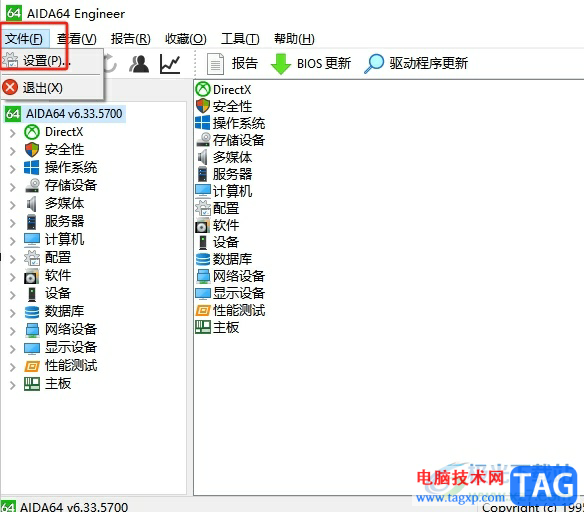
Task: Click the line graph toolbar icon
Action: [170, 64]
